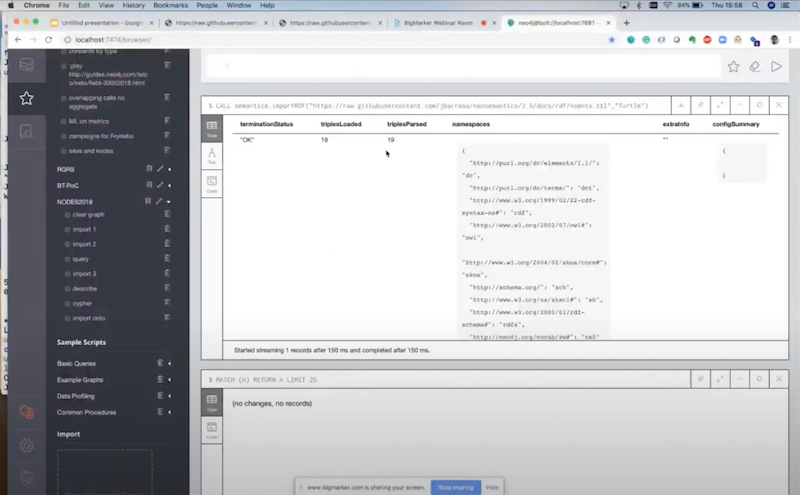
Task: Delete the BT-PoC favorites folder
Action: [x=149, y=185]
